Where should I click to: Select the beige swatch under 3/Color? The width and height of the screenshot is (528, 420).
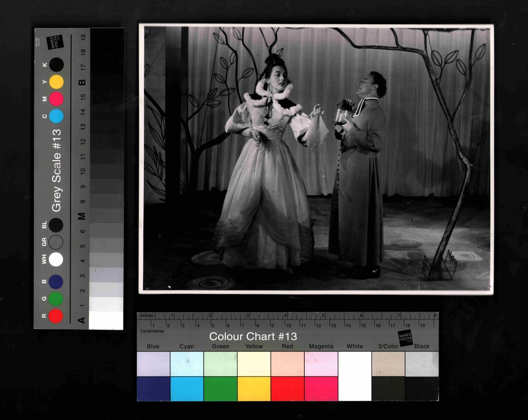[x=388, y=364]
